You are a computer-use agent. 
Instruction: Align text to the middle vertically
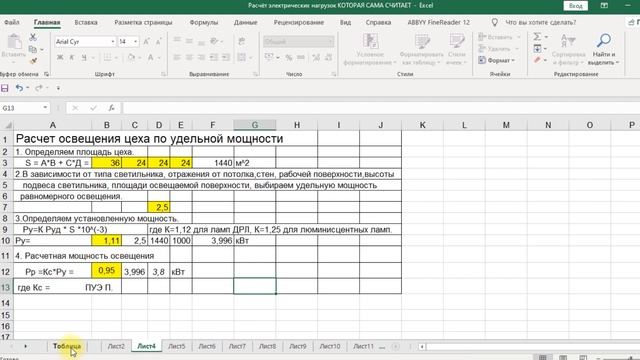[x=189, y=41]
